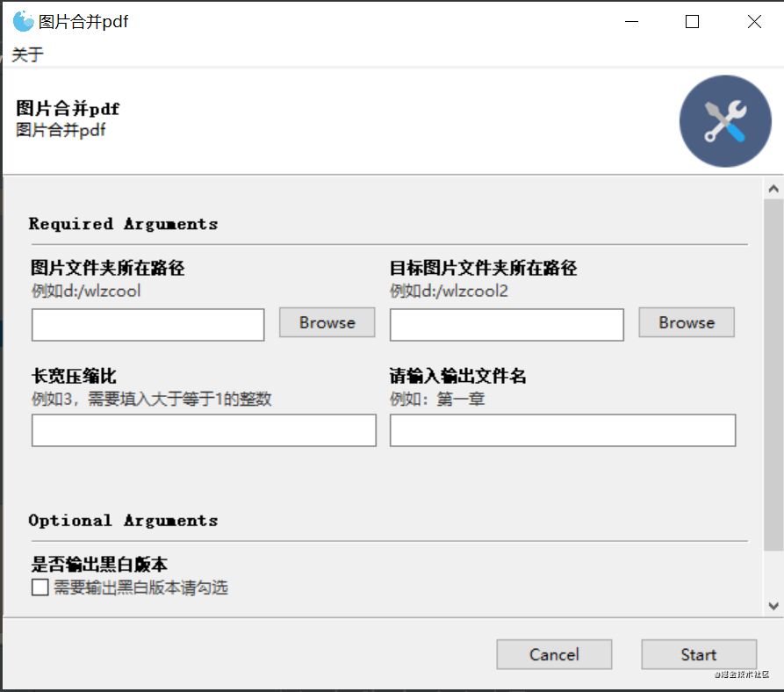Start the picture merge process
The image size is (784, 692).
[699, 654]
